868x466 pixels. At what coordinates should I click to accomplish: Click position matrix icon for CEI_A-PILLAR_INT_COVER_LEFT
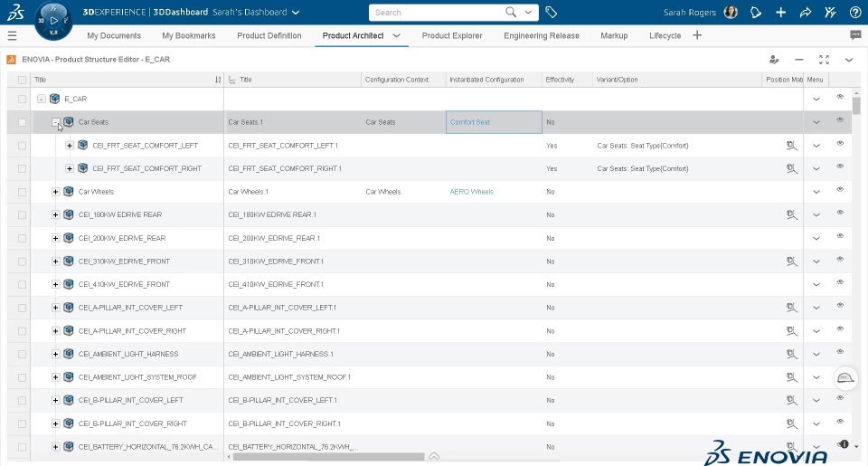(792, 308)
